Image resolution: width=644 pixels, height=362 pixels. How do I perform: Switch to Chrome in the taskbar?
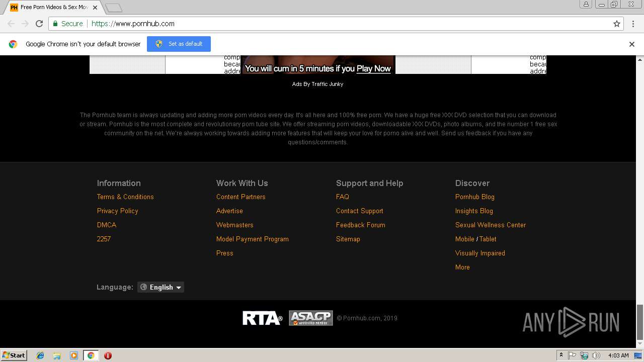coord(91,355)
